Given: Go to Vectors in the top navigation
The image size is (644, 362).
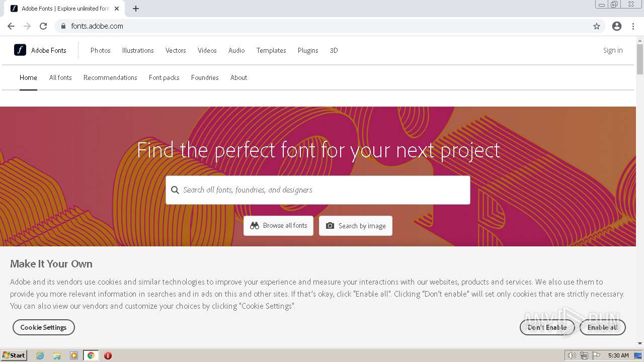Looking at the screenshot, I should (x=176, y=50).
